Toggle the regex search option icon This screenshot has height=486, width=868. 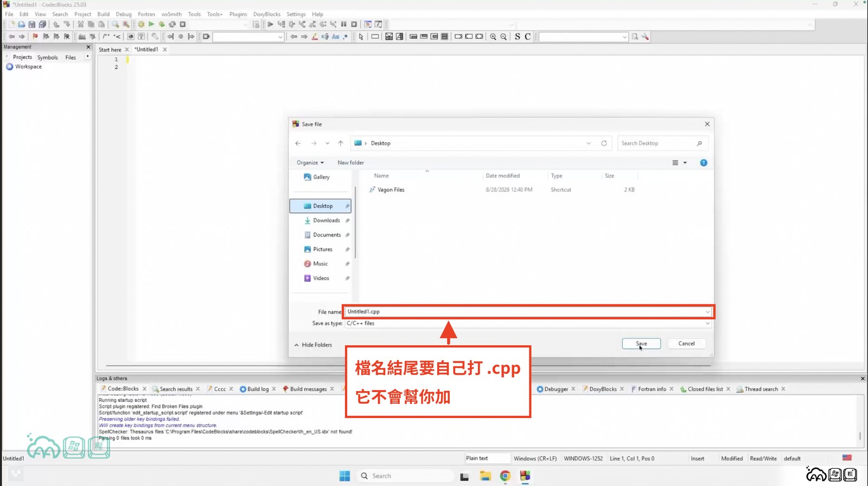(x=346, y=37)
